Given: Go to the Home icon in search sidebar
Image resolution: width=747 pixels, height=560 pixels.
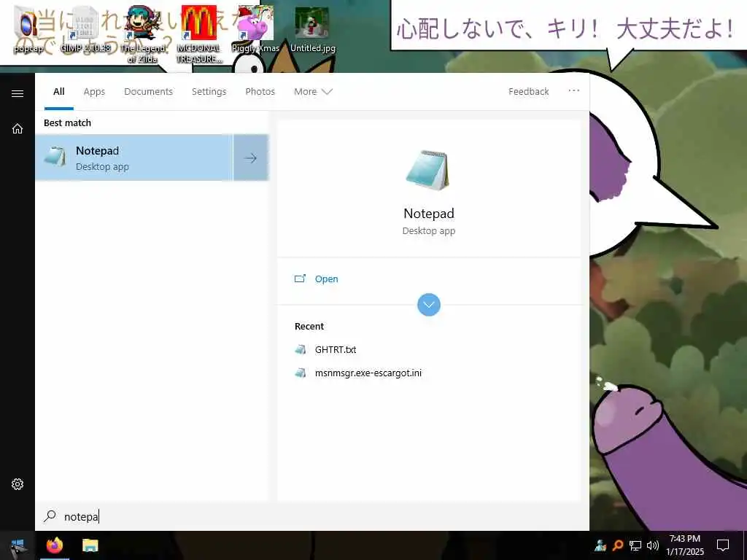Looking at the screenshot, I should point(18,128).
